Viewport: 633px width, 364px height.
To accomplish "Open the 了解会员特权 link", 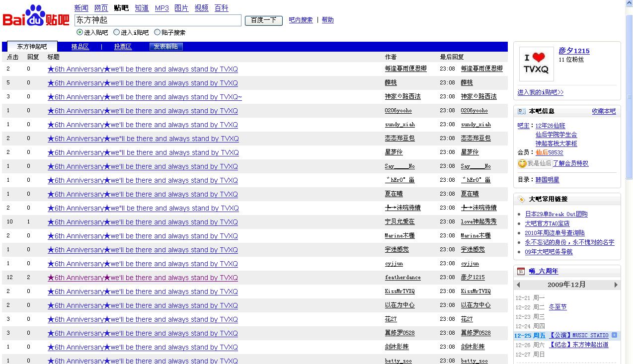I will coord(570,163).
